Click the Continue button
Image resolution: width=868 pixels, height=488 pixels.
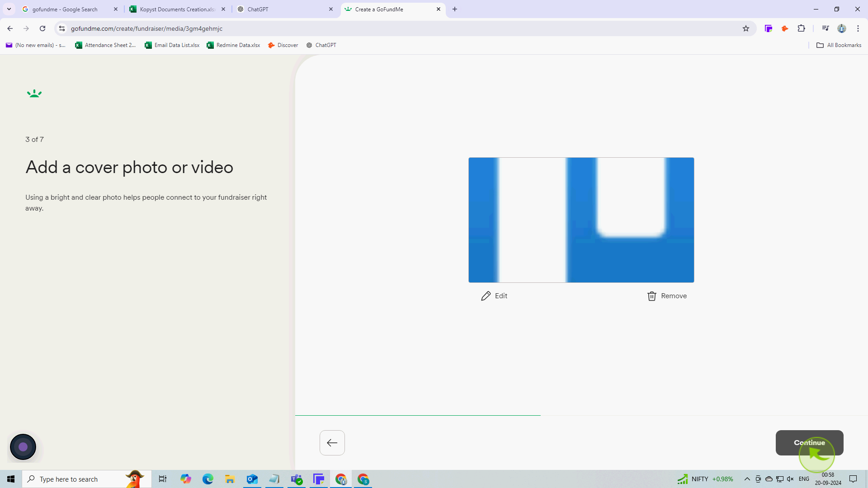pyautogui.click(x=809, y=443)
